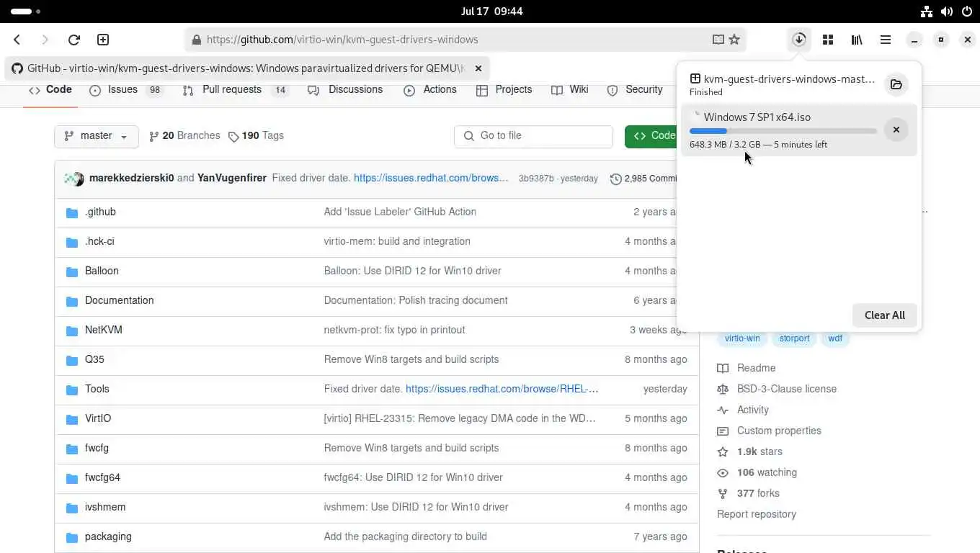This screenshot has height=553, width=980.
Task: View the 190 Tags link
Action: tap(256, 136)
